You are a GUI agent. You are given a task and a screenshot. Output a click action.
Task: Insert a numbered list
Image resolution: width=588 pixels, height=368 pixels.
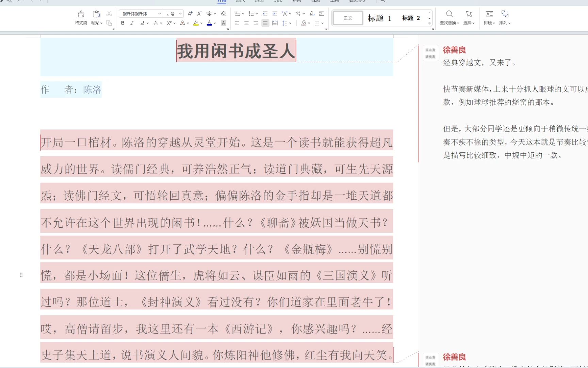(x=251, y=14)
